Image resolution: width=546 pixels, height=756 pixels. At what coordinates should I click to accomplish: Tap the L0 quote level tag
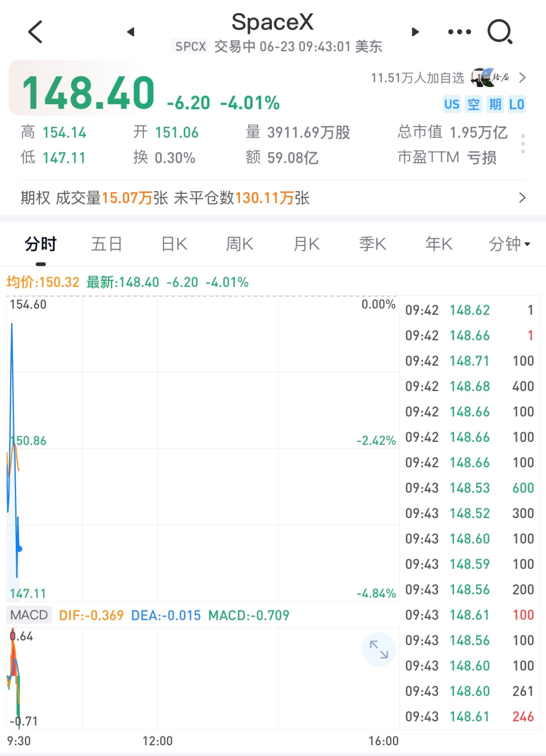517,104
